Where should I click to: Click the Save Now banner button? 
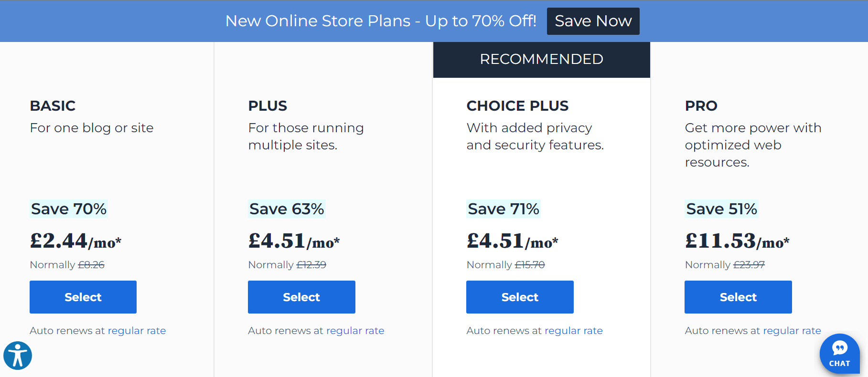593,21
